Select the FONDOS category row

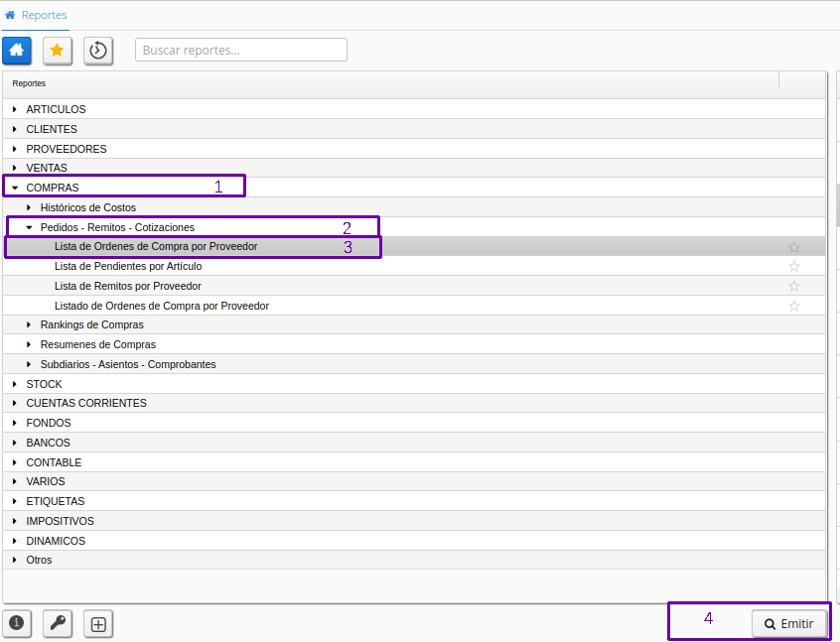[414, 423]
